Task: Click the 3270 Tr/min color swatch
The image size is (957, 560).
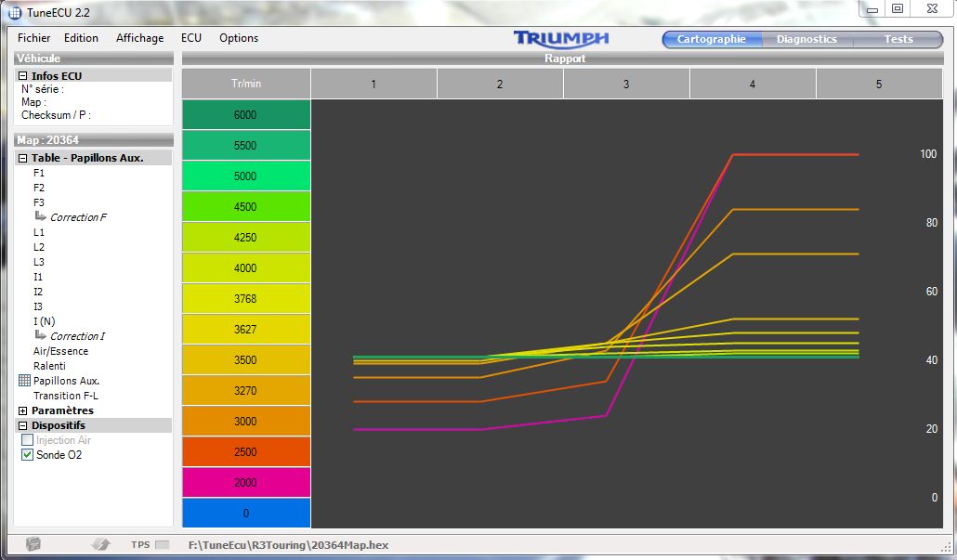Action: [246, 390]
